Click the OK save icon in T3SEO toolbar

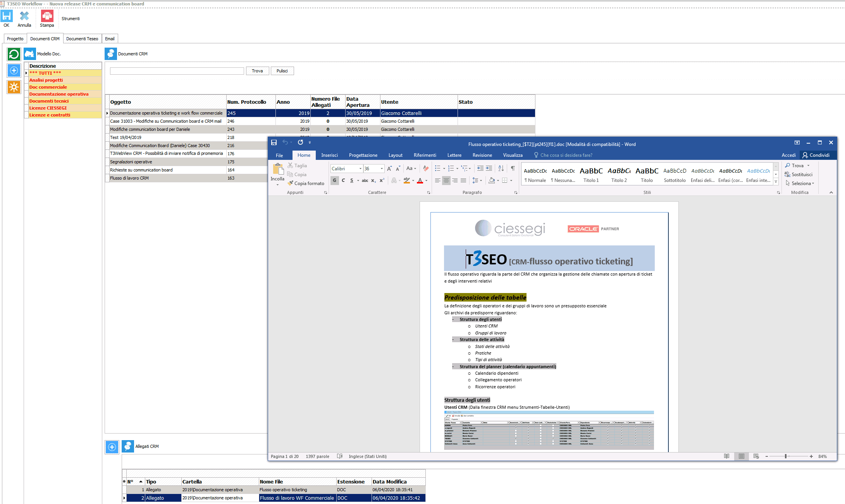coord(7,16)
